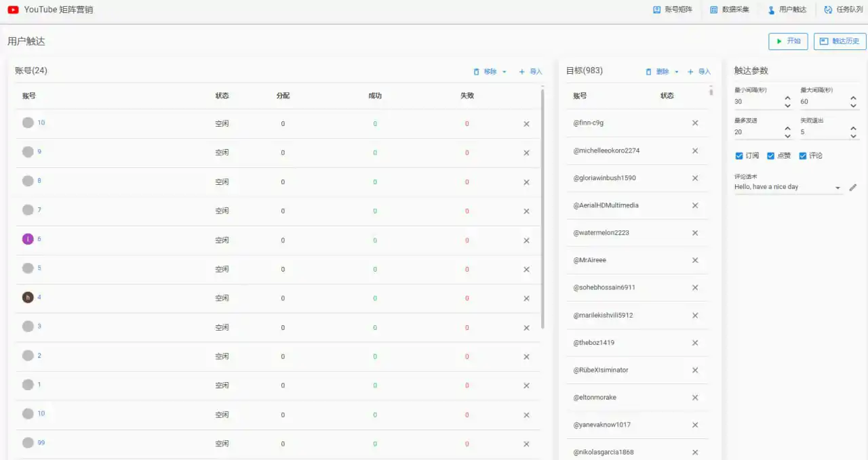Viewport: 868px width, 460px height.
Task: Click the purple avatar of account 6
Action: point(28,239)
